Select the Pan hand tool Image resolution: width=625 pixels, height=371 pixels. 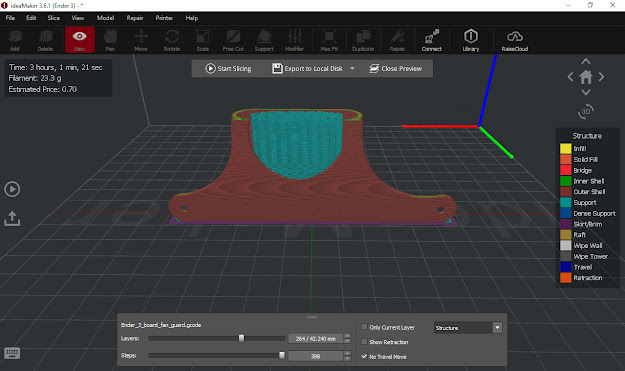110,40
